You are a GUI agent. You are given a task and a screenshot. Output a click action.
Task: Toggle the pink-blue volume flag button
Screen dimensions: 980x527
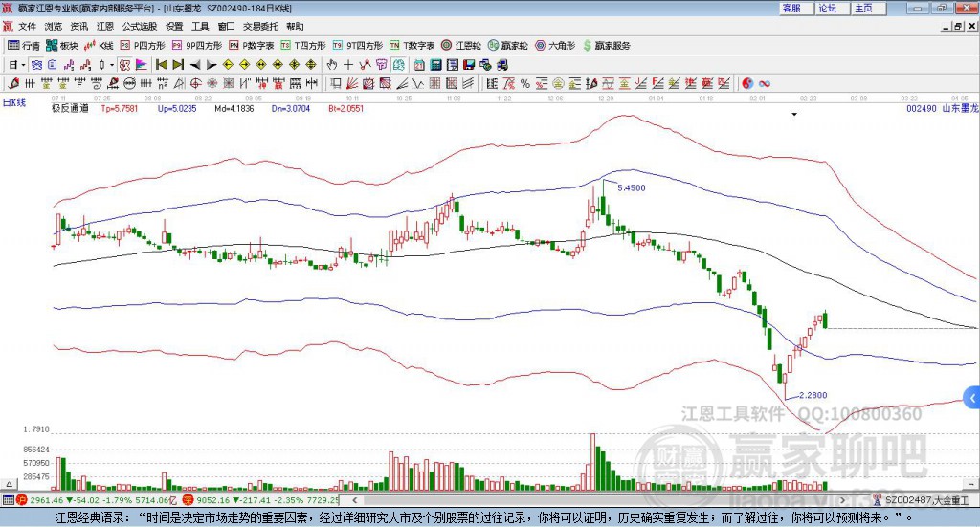click(142, 65)
